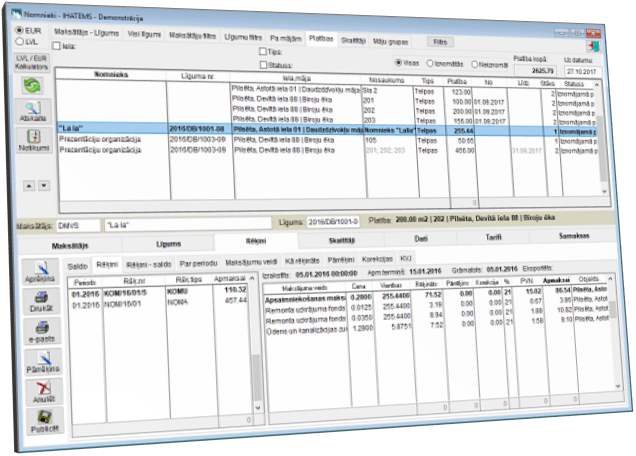This screenshot has height=456, width=636.
Task: Click the Filtrs button
Action: [x=439, y=40]
